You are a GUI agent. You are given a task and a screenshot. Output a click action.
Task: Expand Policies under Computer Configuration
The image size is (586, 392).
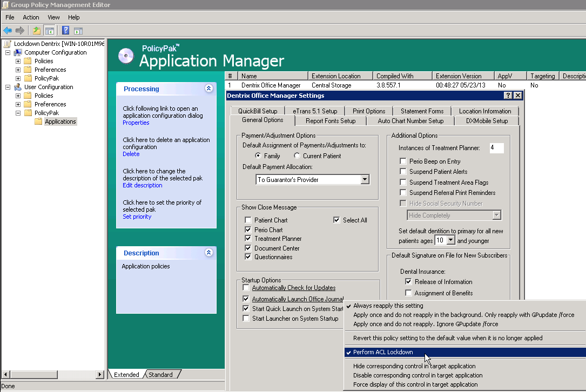18,62
